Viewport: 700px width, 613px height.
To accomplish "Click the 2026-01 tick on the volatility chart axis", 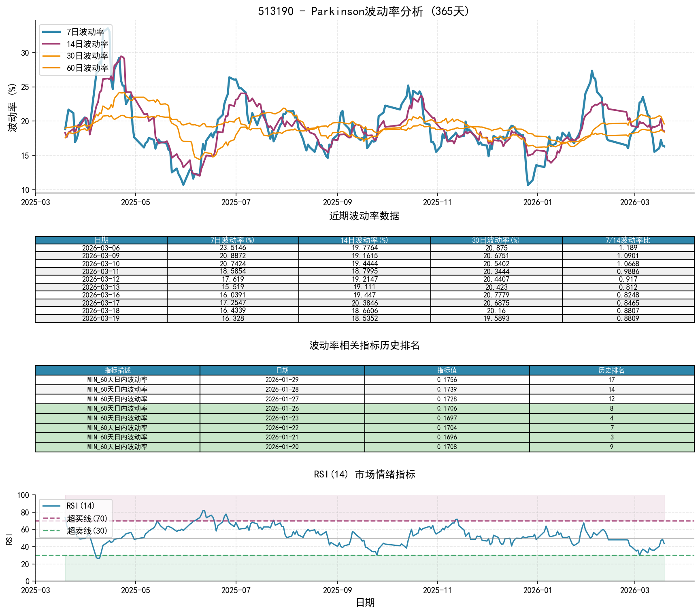I will coord(537,202).
